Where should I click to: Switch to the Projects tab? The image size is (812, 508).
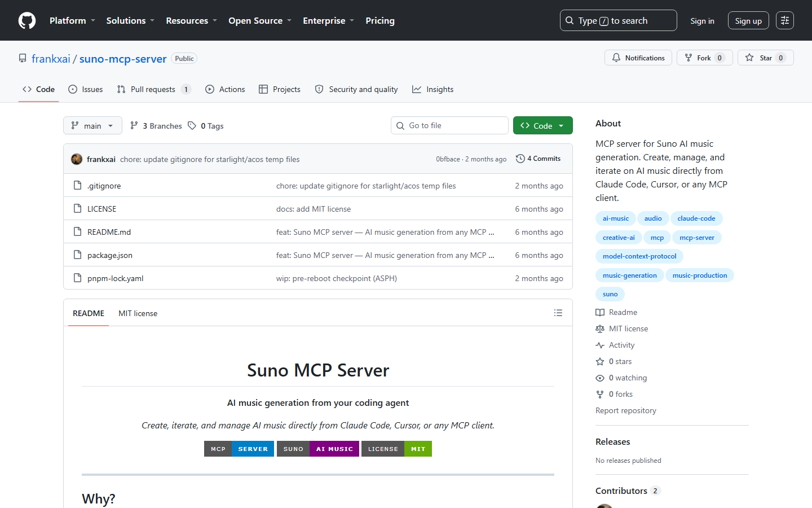tap(280, 89)
